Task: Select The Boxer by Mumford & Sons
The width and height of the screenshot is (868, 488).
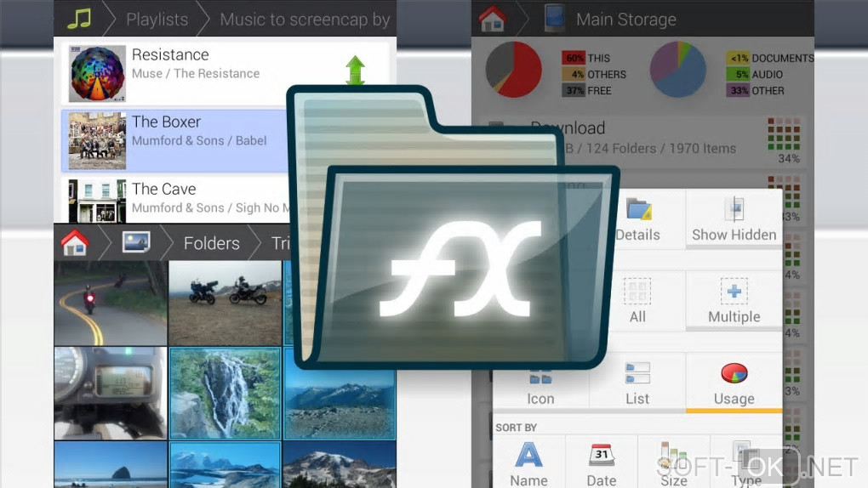Action: 175,140
